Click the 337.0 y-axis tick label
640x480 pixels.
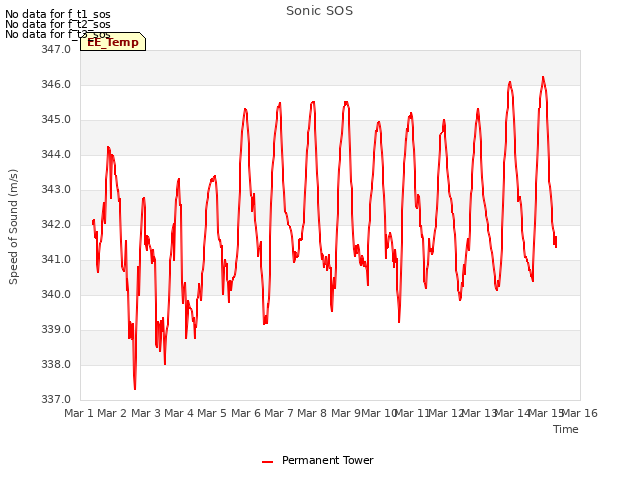[x=56, y=399]
